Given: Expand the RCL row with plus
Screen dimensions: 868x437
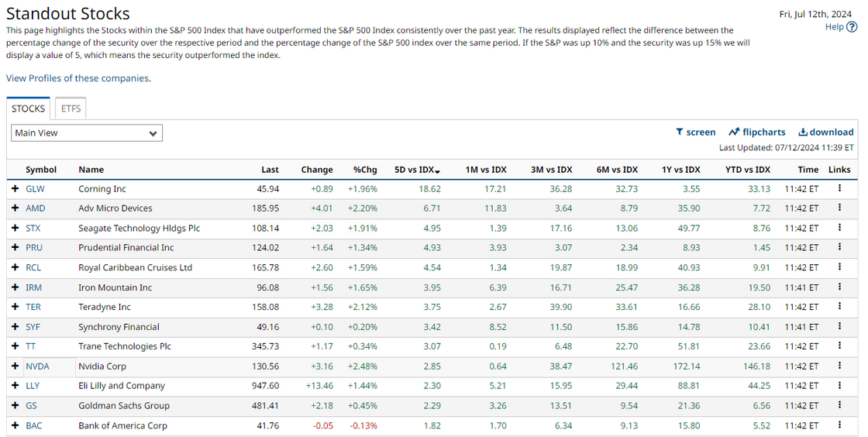Looking at the screenshot, I should click(x=15, y=267).
